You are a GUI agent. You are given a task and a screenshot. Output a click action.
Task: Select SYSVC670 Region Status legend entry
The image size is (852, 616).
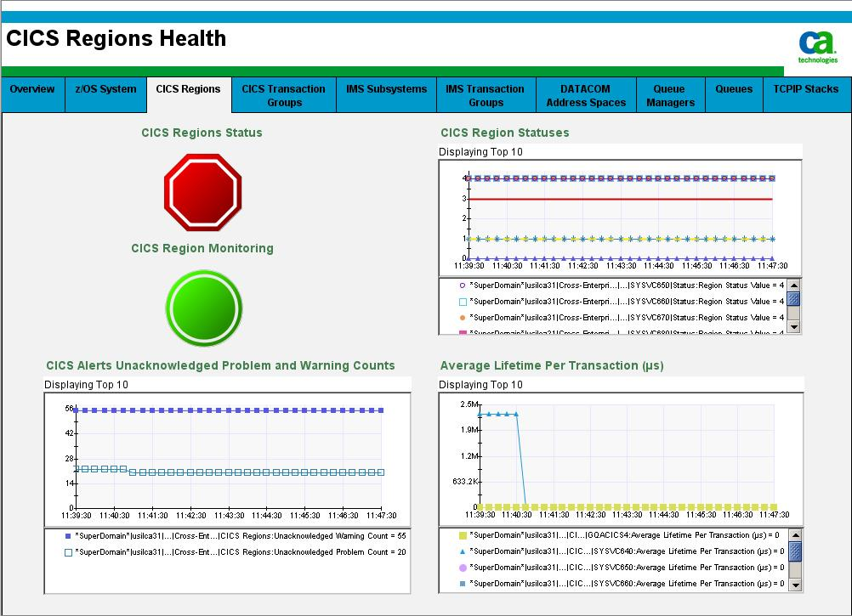coord(622,318)
